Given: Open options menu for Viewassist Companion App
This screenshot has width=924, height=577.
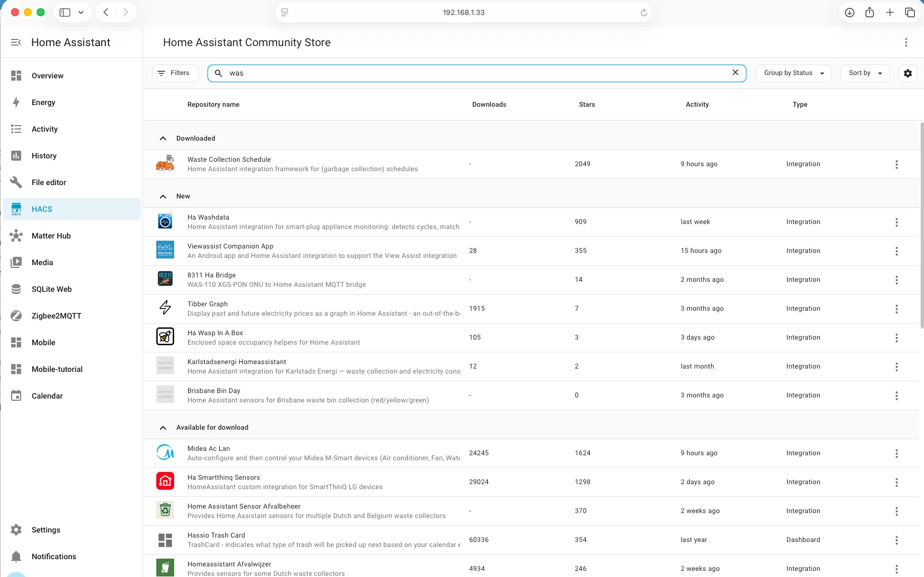Looking at the screenshot, I should 897,251.
